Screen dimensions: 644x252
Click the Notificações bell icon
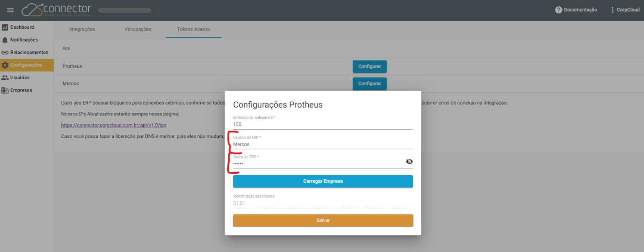5,40
